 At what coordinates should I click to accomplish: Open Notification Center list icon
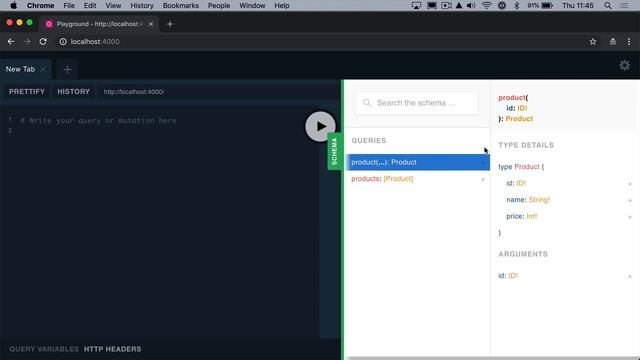click(x=624, y=6)
